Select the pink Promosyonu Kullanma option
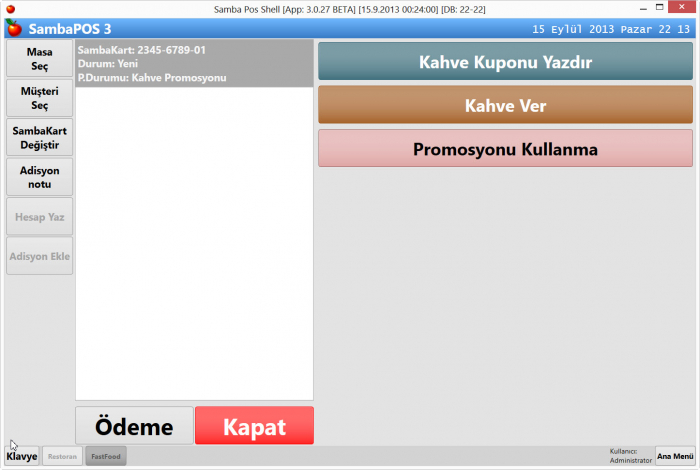Image resolution: width=700 pixels, height=470 pixels. pos(505,149)
